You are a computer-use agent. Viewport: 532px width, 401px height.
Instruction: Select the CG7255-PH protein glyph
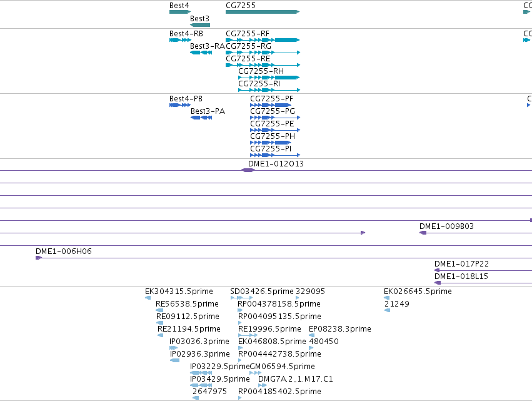[x=271, y=143]
